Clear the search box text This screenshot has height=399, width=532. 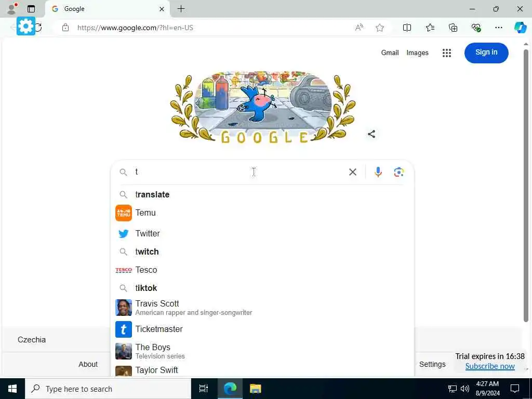point(353,172)
